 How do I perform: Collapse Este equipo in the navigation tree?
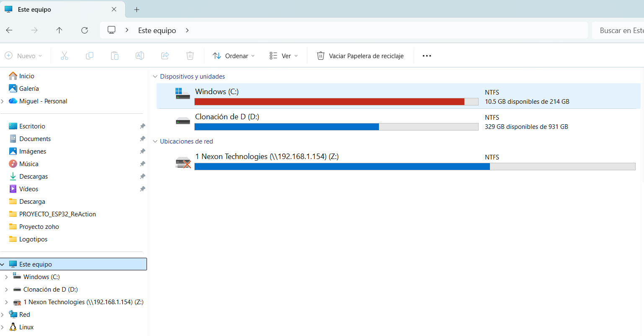point(3,264)
